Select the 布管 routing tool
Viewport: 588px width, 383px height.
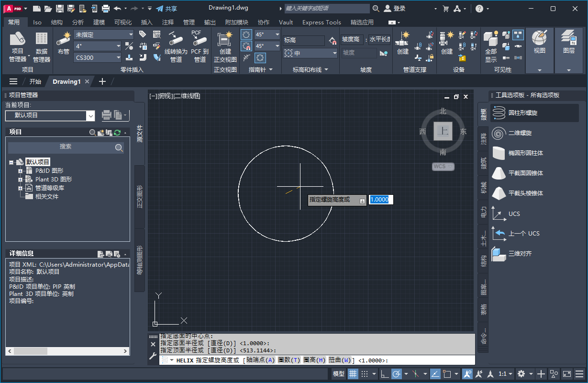click(64, 46)
